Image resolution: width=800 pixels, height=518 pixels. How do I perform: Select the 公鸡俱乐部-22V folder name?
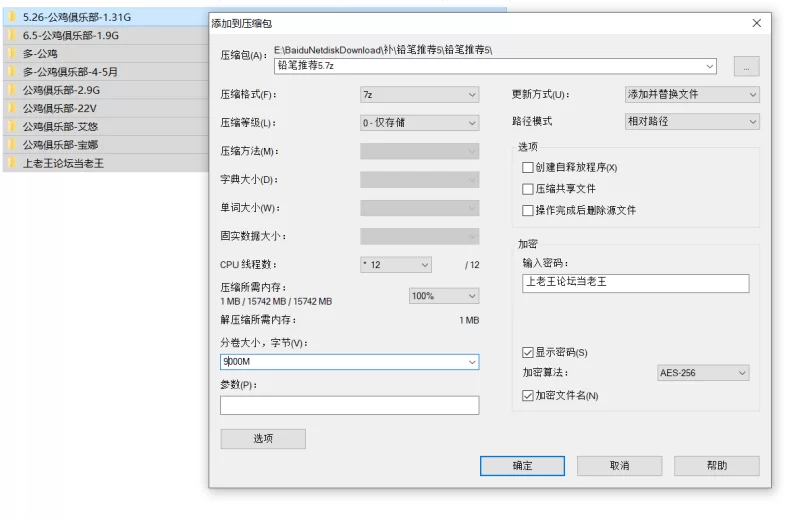(60, 108)
